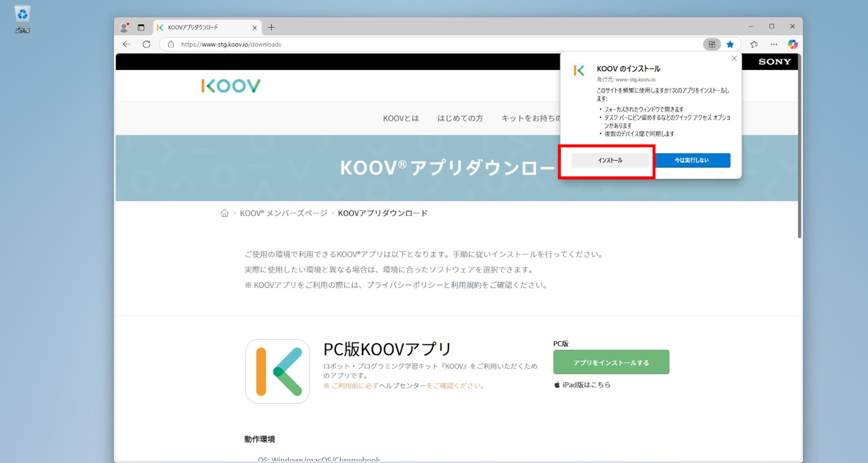The height and width of the screenshot is (463, 868).
Task: Open the Copilot icon
Action: click(793, 44)
